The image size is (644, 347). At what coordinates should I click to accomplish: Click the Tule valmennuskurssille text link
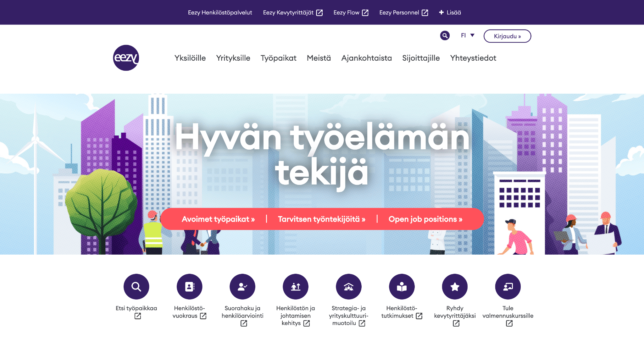click(x=508, y=312)
